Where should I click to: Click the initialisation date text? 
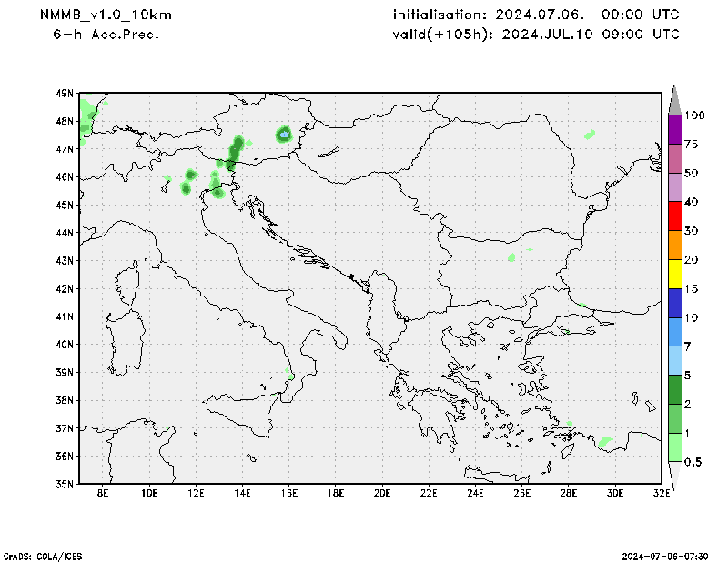pyautogui.click(x=536, y=15)
